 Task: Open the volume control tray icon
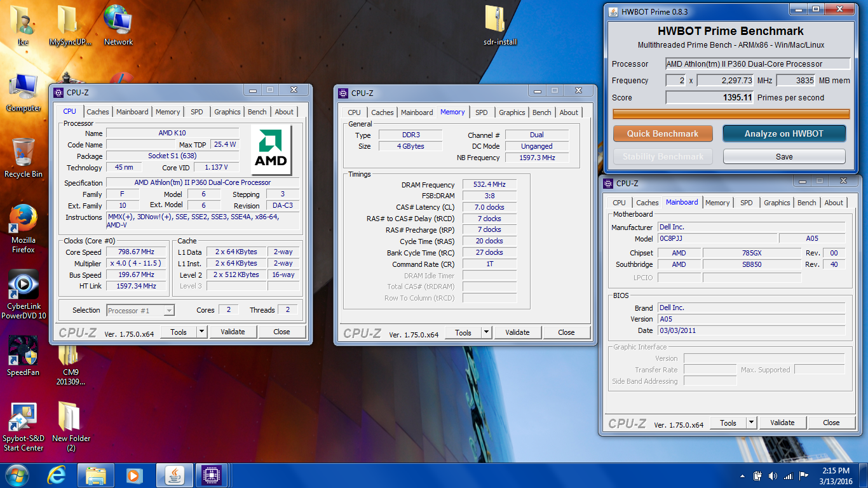pos(773,476)
